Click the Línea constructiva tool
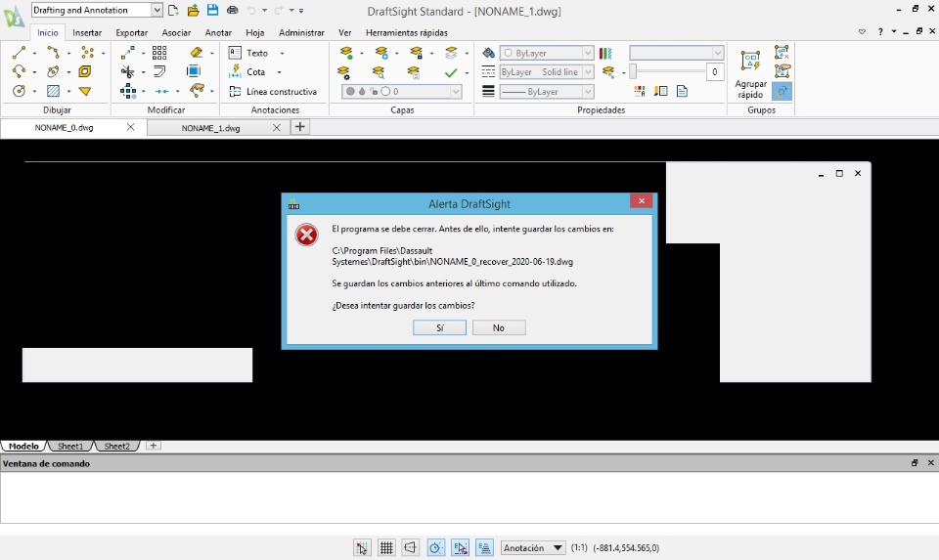939x560 pixels. tap(273, 92)
